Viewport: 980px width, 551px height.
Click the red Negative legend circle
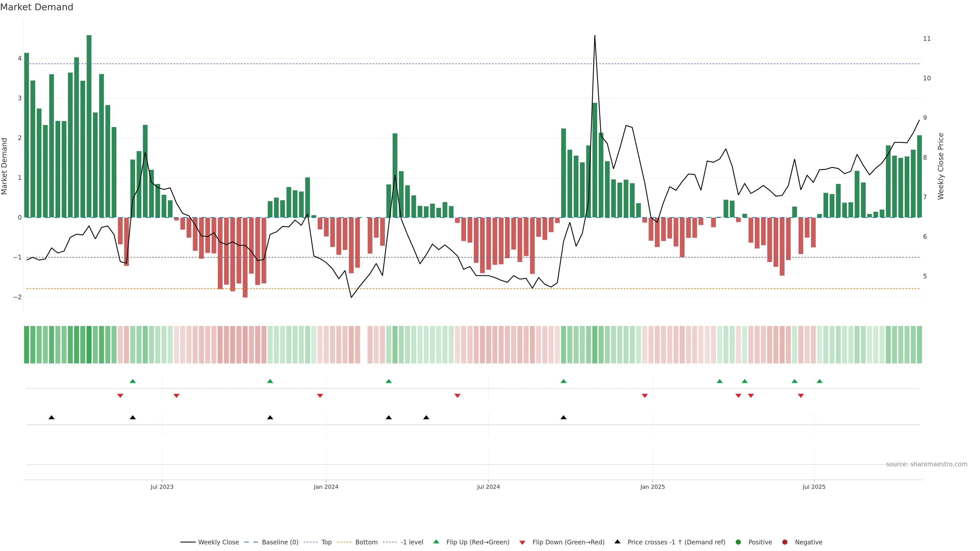click(x=785, y=542)
